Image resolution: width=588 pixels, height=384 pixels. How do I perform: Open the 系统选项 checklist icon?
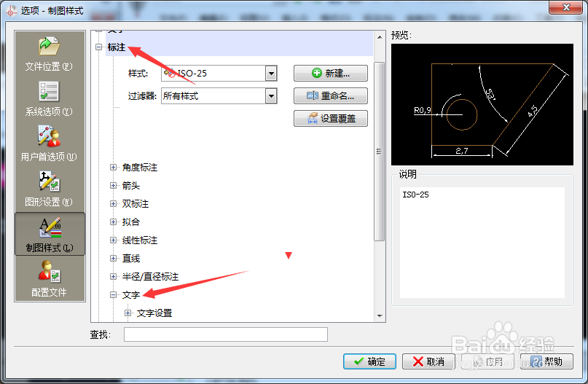tap(49, 92)
